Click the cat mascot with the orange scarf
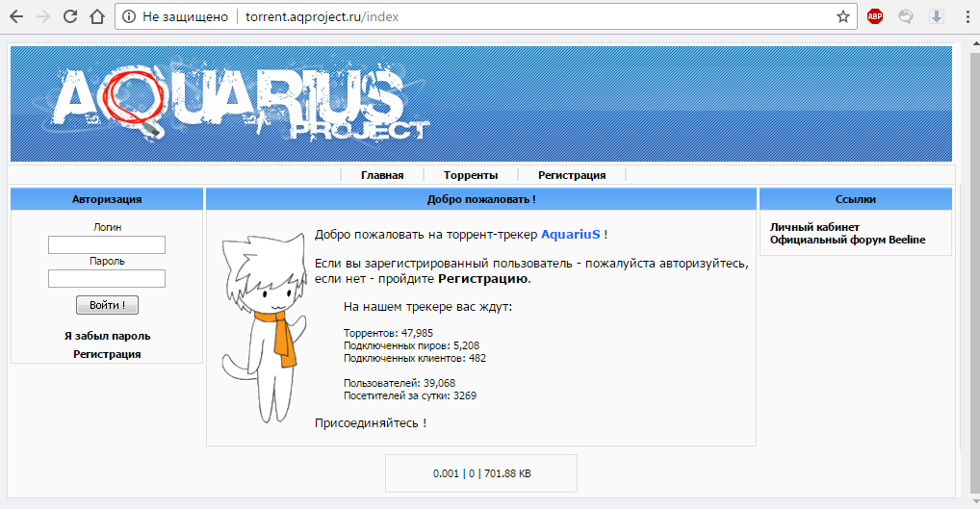980x509 pixels. tap(264, 328)
